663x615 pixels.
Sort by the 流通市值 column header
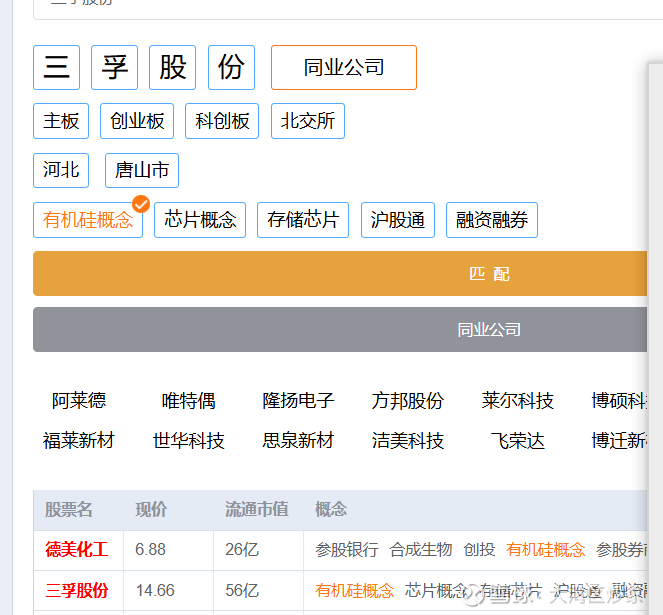click(257, 509)
